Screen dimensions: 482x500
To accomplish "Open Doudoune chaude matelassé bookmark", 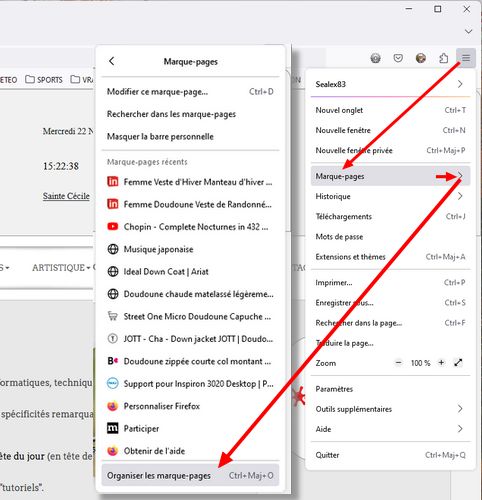I will pos(190,294).
